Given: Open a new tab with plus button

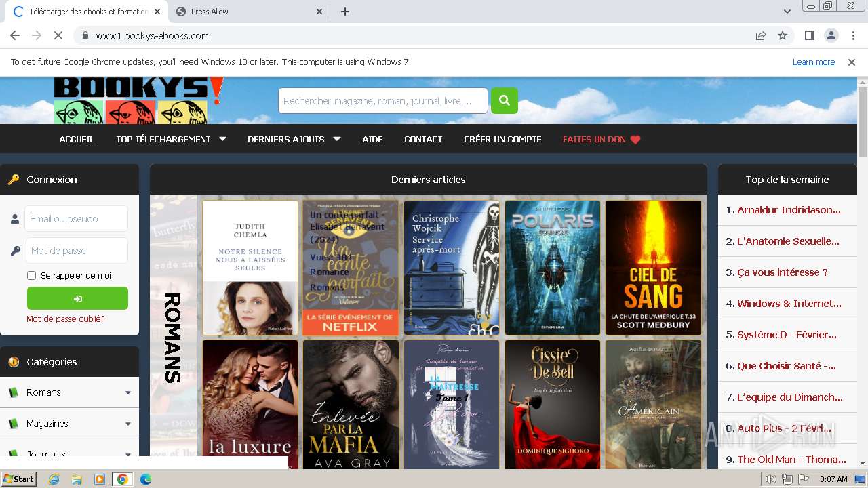Looking at the screenshot, I should (344, 12).
